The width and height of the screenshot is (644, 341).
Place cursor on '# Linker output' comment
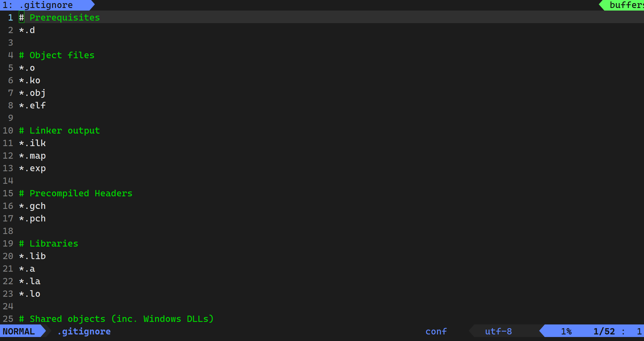59,130
